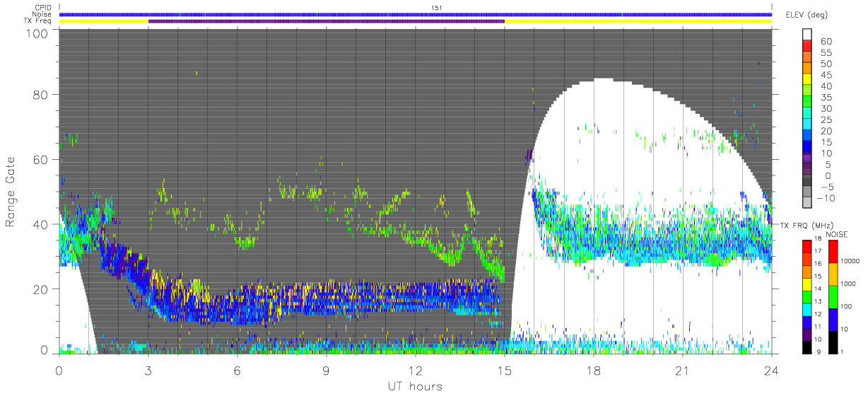The width and height of the screenshot is (868, 401).
Task: Click the -10 tick on ELEV color bar
Action: point(827,198)
